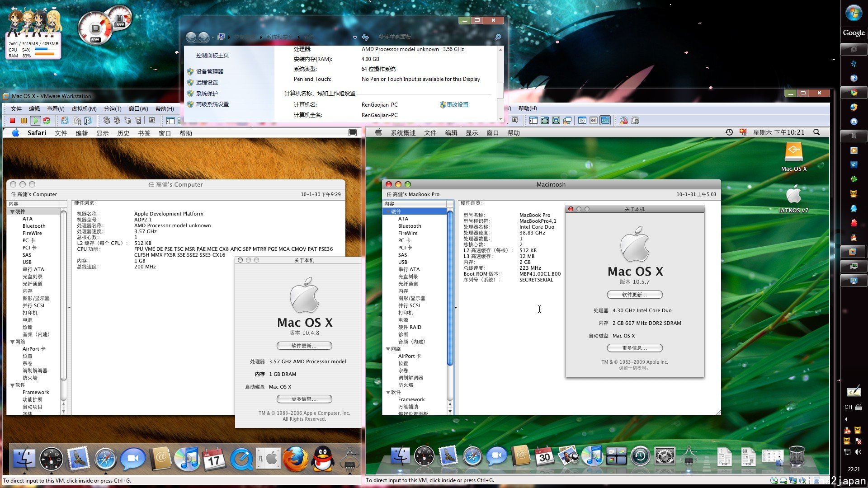Click the VMware reset (red-green arrows) icon

tap(47, 121)
